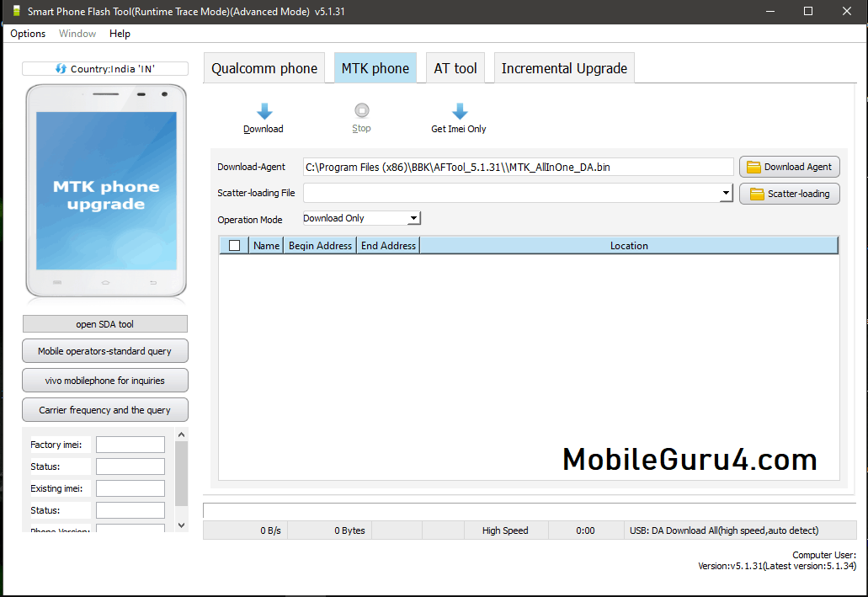The width and height of the screenshot is (868, 597).
Task: Switch to the AT tool tab
Action: click(455, 68)
